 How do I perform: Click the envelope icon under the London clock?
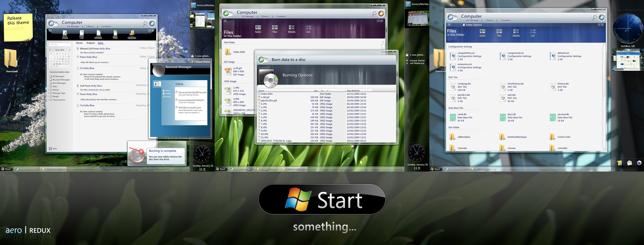629,163
